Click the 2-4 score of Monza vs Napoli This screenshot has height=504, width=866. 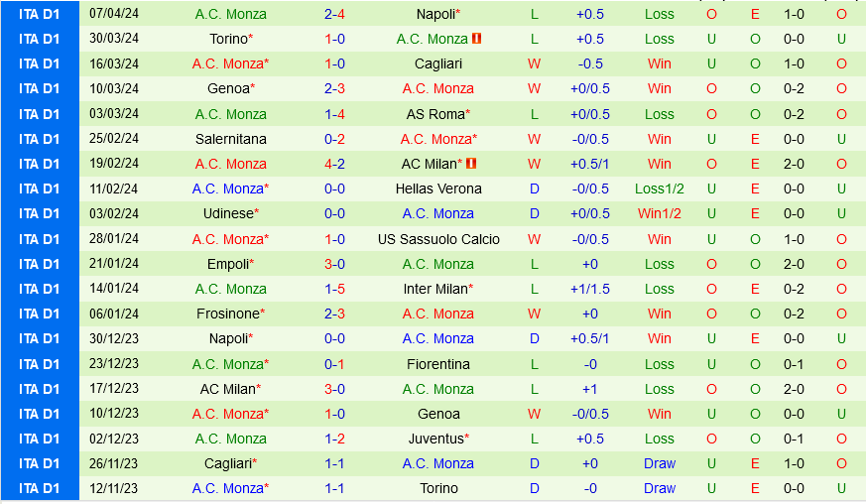point(334,14)
